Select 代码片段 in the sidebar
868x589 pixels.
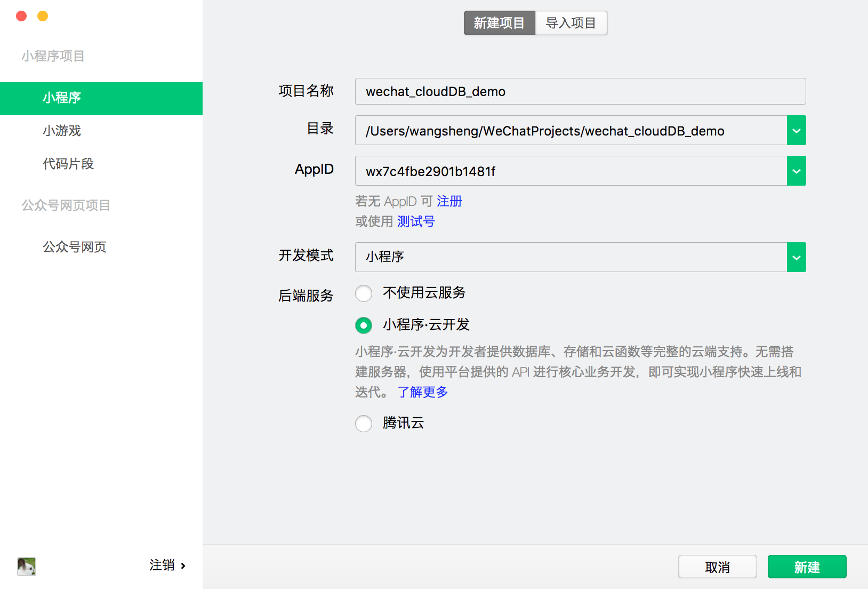68,164
